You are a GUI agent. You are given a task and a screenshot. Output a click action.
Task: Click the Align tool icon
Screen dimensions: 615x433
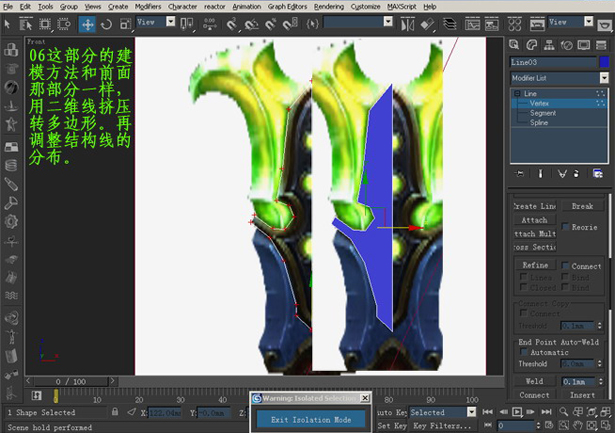point(427,24)
